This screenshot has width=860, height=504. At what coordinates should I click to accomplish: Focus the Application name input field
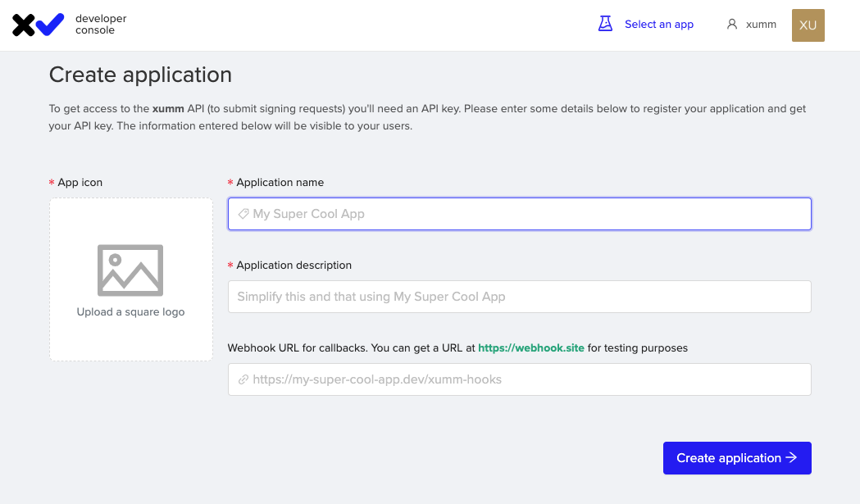(x=520, y=214)
